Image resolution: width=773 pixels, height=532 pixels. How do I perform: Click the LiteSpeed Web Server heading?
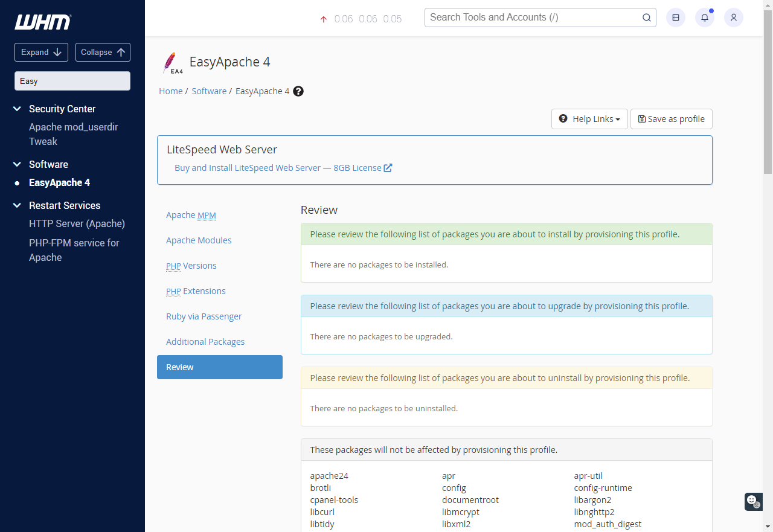[x=222, y=149]
